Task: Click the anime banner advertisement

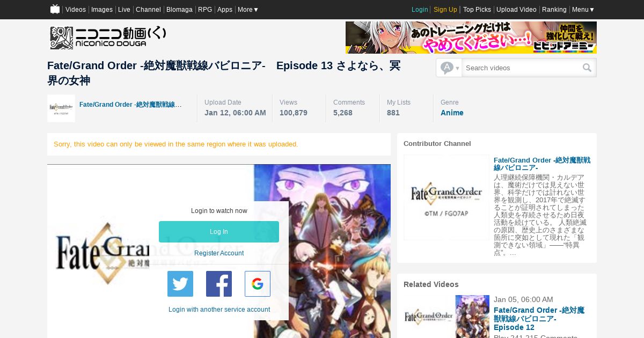Action: point(471,38)
